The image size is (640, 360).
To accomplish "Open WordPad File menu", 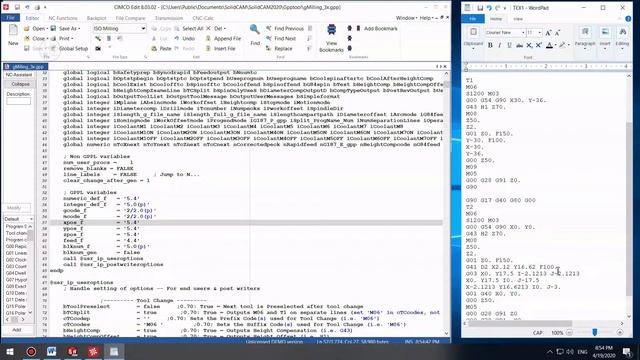I will [473, 19].
